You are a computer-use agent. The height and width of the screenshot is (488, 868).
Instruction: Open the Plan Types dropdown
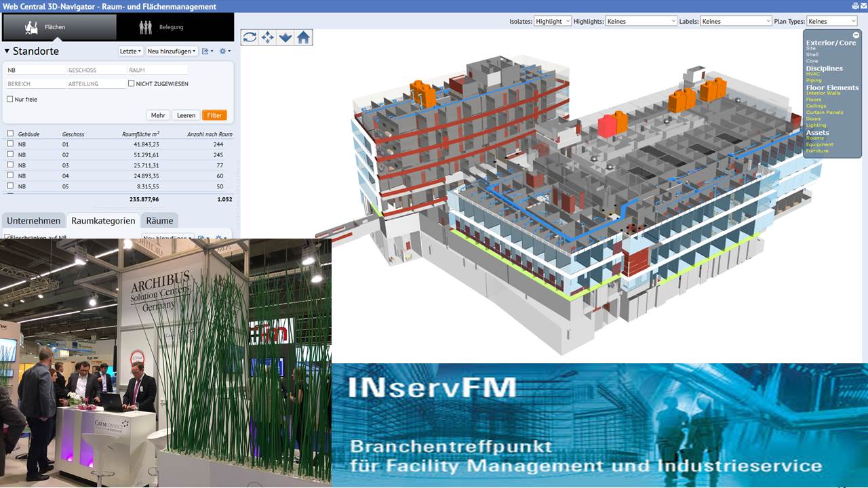tap(832, 21)
